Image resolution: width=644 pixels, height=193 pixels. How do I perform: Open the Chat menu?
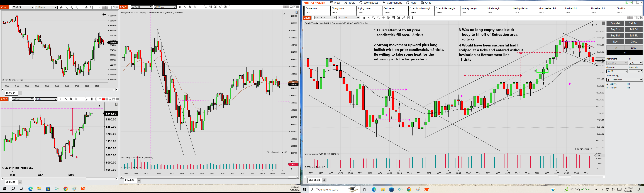[x=426, y=3]
